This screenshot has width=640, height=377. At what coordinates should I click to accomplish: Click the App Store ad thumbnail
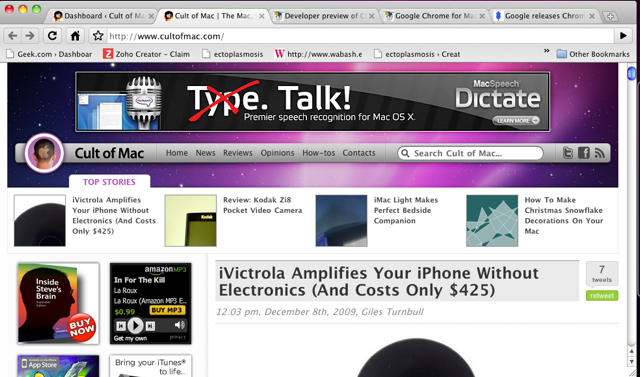[x=58, y=366]
